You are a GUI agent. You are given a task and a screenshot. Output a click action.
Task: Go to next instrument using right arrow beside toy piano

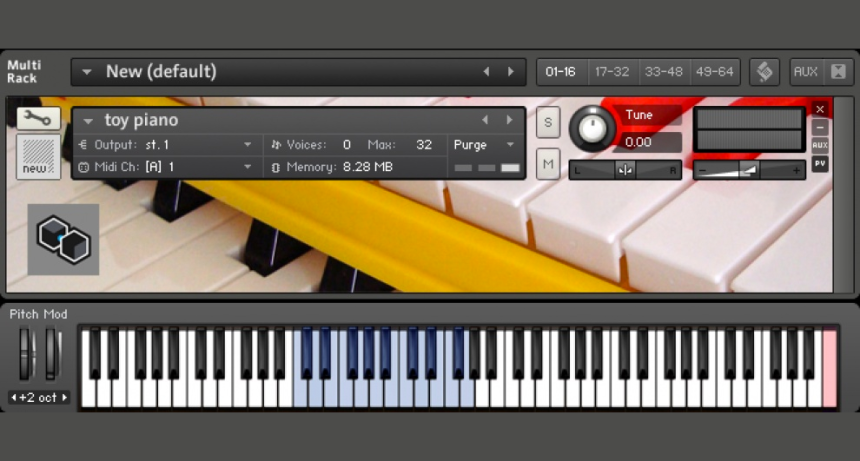510,120
